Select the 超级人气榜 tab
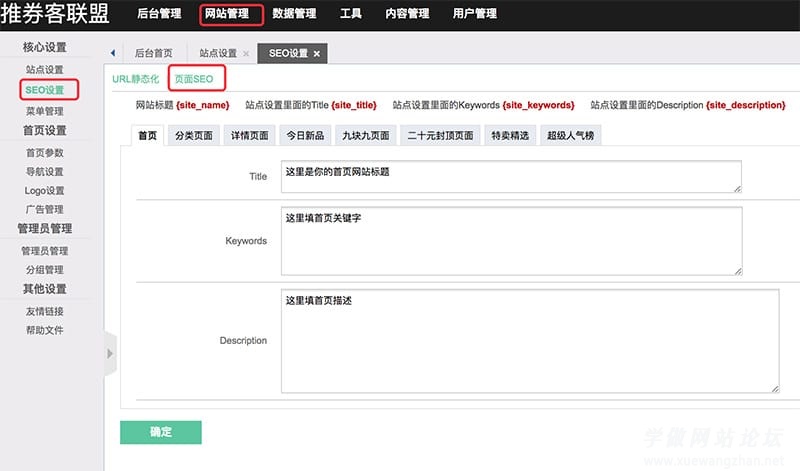Screen dimensions: 800x471 [x=571, y=136]
